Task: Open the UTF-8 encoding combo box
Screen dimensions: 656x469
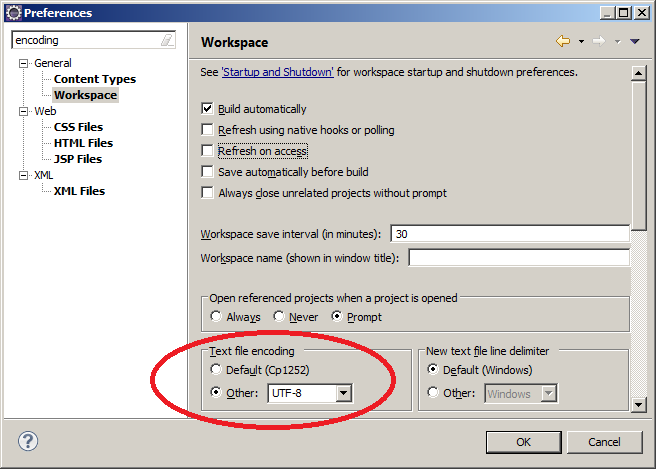Action: [344, 393]
